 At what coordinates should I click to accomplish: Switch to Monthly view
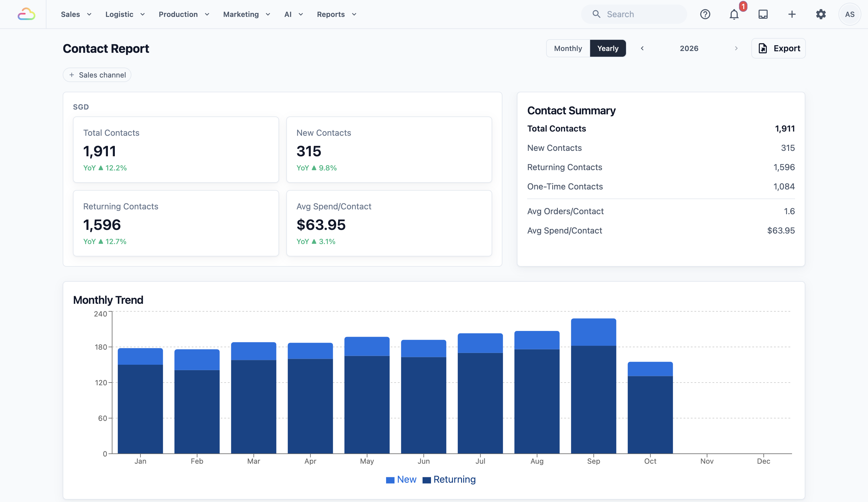coord(568,48)
